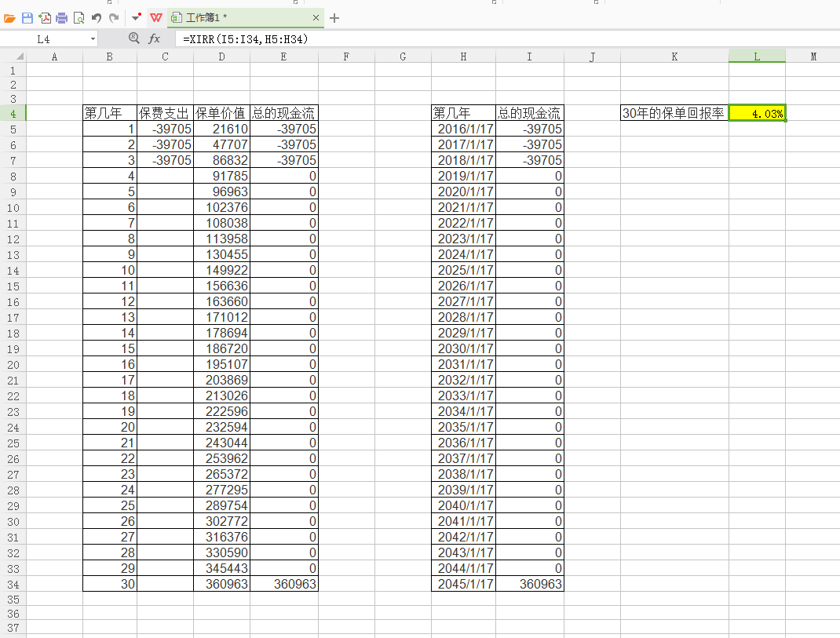840x638 pixels.
Task: Select column D header
Action: click(222, 57)
